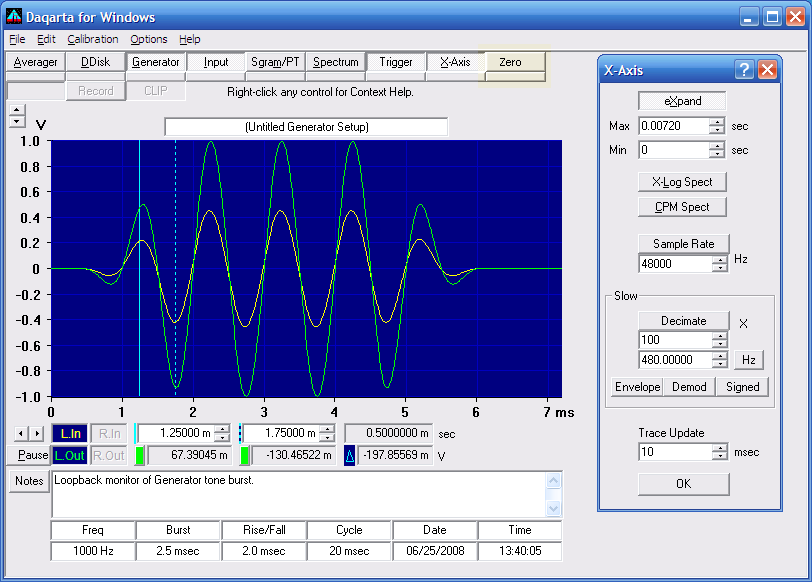Click the X-Axis panel help question icon
Screen dimensions: 812x582
pos(744,69)
